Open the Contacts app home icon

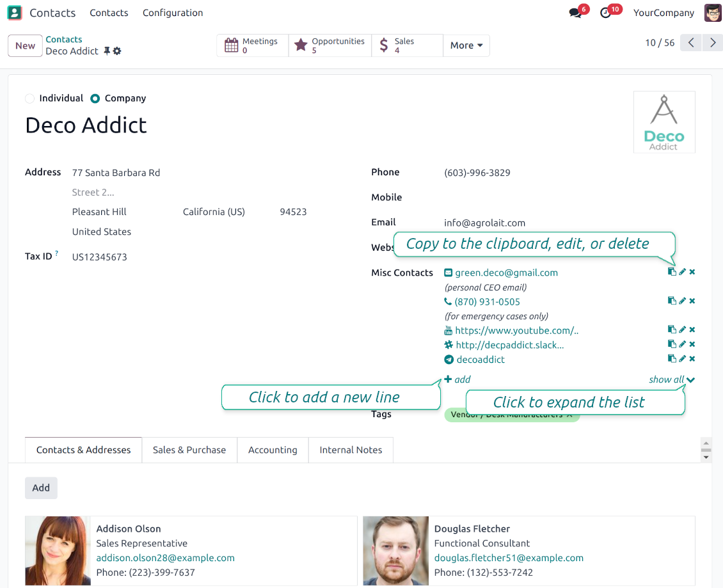(15, 12)
